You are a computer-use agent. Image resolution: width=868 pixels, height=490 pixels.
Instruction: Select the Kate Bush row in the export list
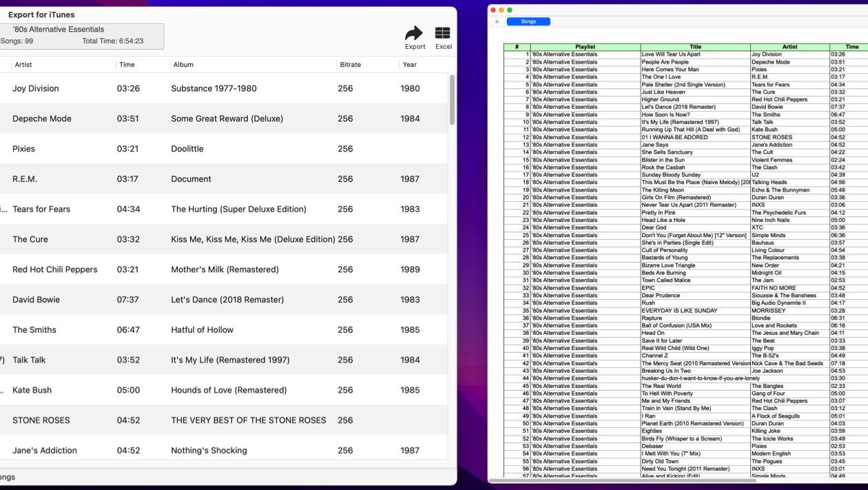(x=224, y=390)
